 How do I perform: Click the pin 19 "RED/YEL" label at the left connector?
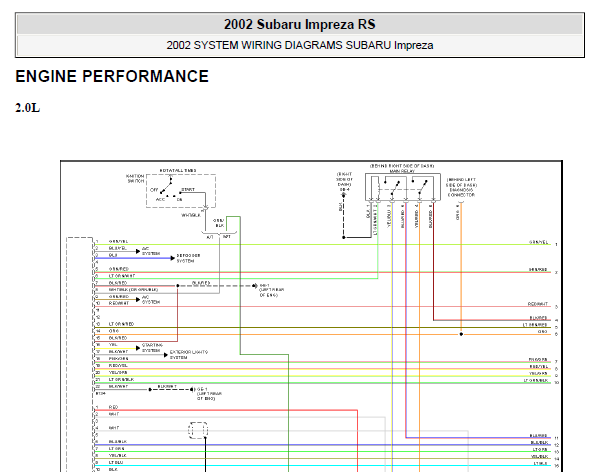[118, 366]
